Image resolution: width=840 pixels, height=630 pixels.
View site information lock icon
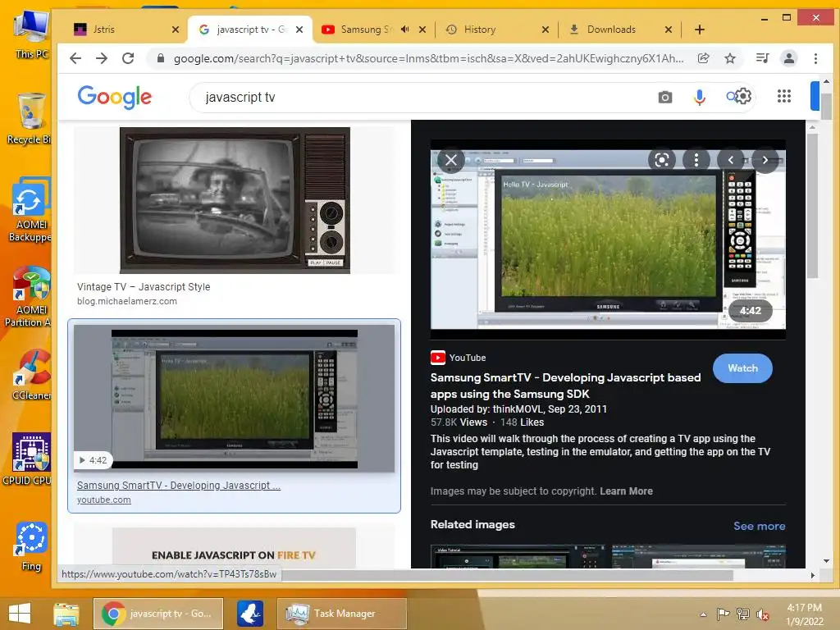[160, 58]
